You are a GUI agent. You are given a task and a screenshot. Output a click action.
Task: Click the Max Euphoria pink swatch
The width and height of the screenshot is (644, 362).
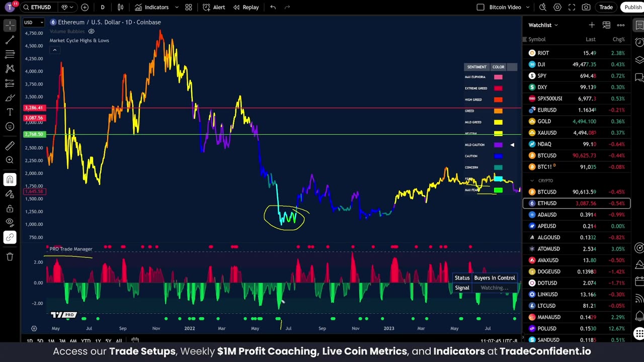point(498,77)
